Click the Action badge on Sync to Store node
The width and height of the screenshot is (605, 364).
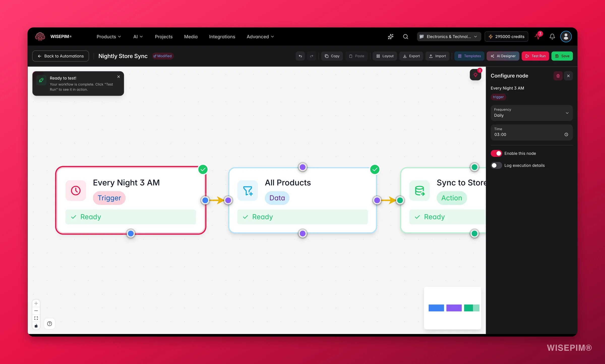[451, 198]
